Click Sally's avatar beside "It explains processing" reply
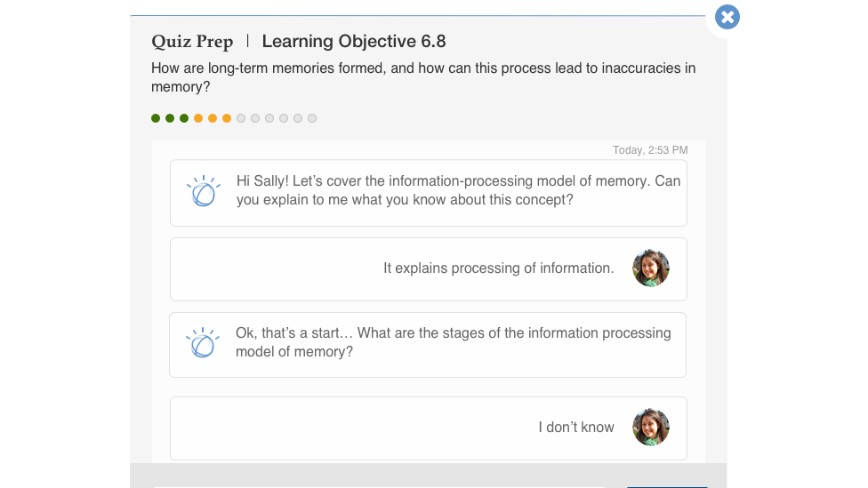 (x=651, y=268)
